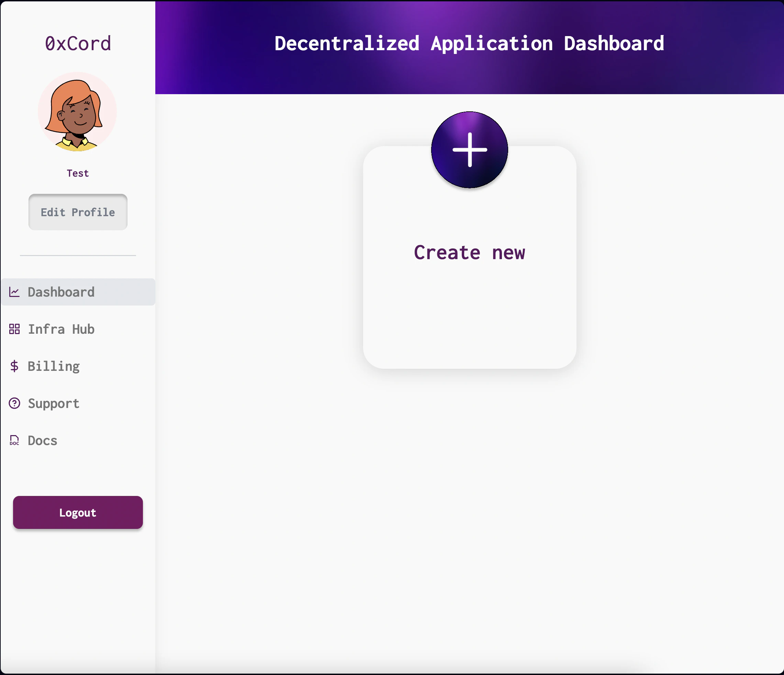The width and height of the screenshot is (784, 675).
Task: Click the Dashboard line-chart icon
Action: coord(14,292)
